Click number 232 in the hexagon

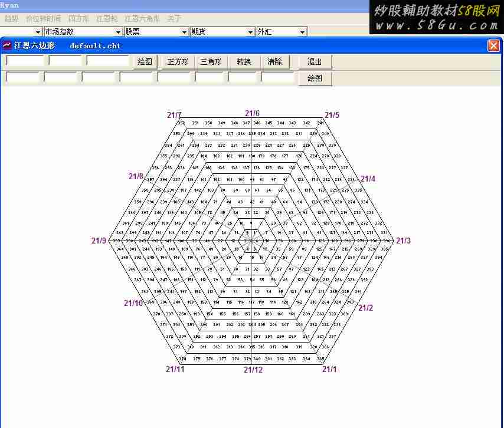tap(221, 146)
